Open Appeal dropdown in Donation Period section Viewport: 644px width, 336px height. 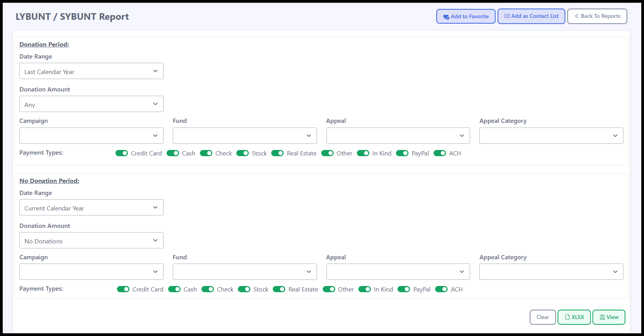click(x=398, y=136)
